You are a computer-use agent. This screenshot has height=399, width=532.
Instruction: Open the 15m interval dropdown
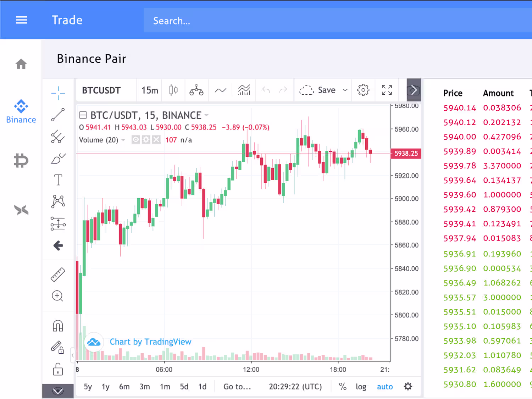[150, 90]
